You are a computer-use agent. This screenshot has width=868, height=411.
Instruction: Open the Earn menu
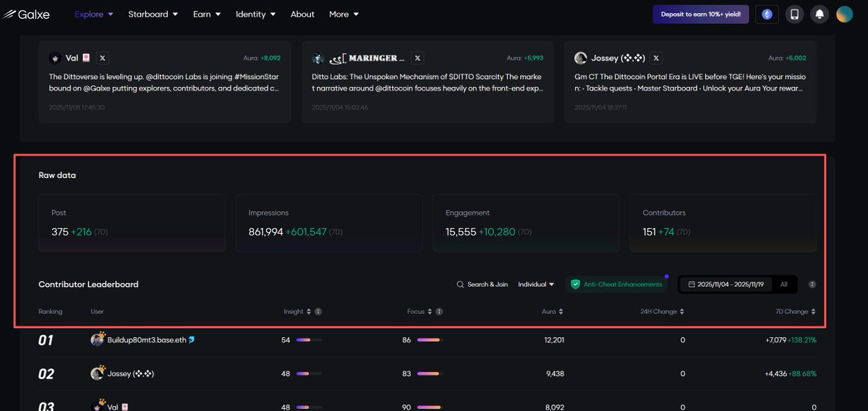point(206,14)
